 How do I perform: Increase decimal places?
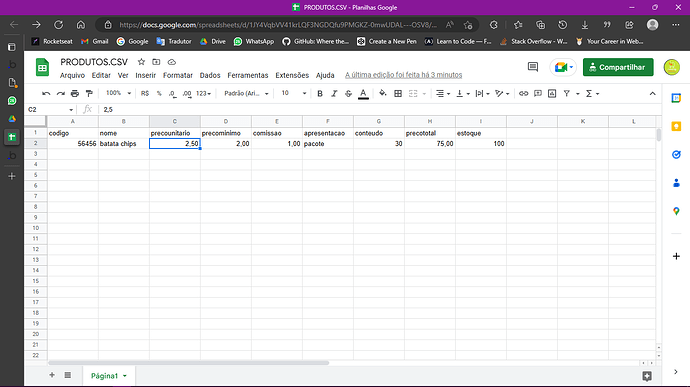click(187, 93)
